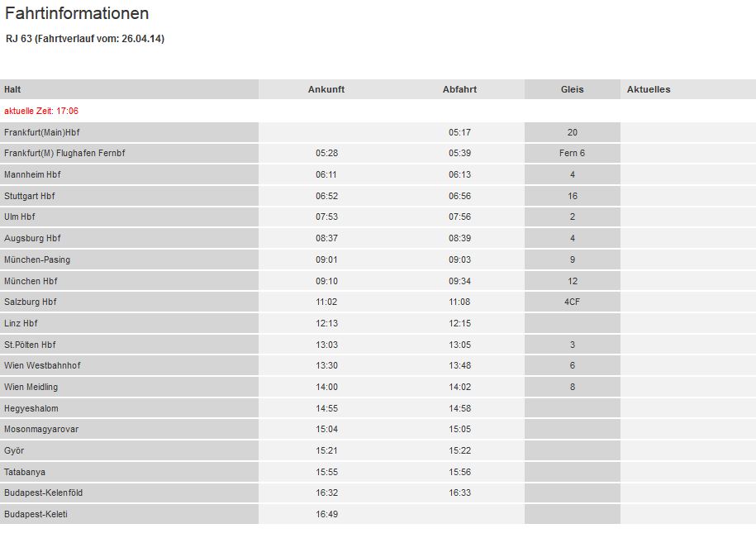756x533 pixels.
Task: Click the Ankunft column header
Action: coord(326,89)
